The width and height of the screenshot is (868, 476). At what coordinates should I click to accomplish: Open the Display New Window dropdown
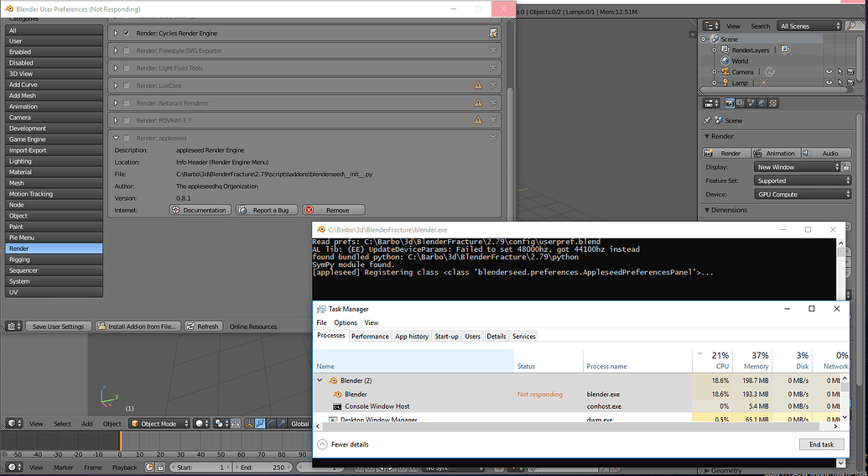click(x=798, y=167)
